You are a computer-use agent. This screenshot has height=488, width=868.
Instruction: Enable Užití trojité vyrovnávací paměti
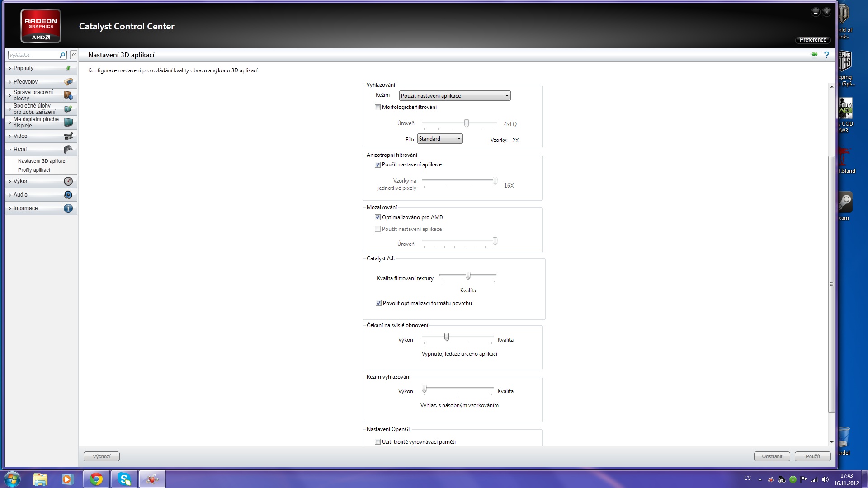[x=377, y=442]
